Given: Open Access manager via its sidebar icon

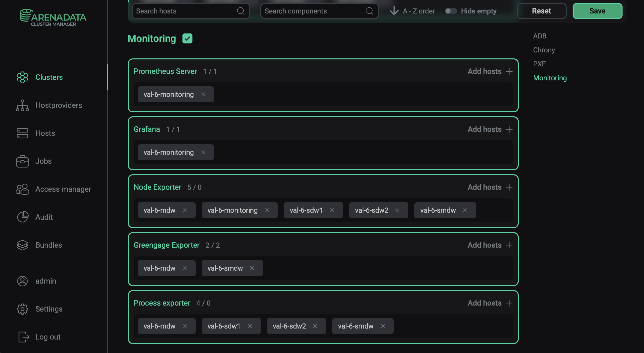Looking at the screenshot, I should [x=22, y=189].
